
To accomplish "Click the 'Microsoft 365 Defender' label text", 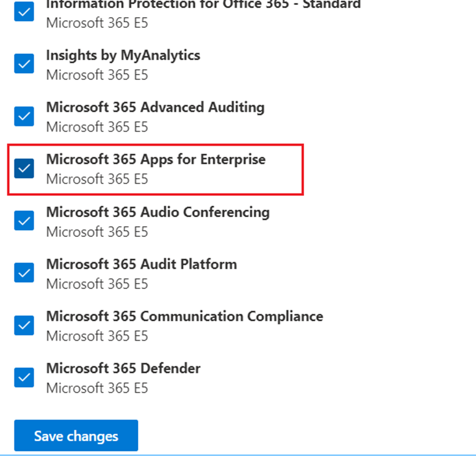I will (x=123, y=368).
